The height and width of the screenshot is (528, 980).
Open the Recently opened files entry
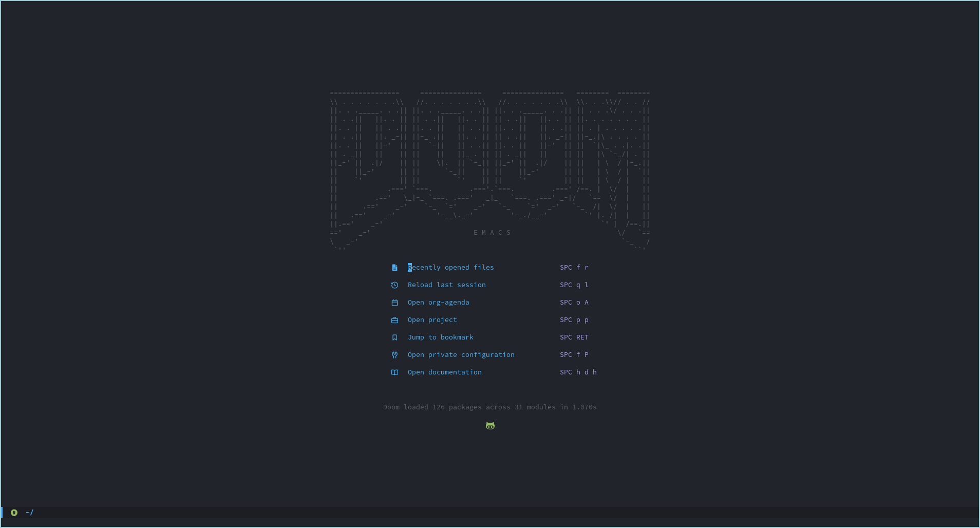tap(450, 268)
